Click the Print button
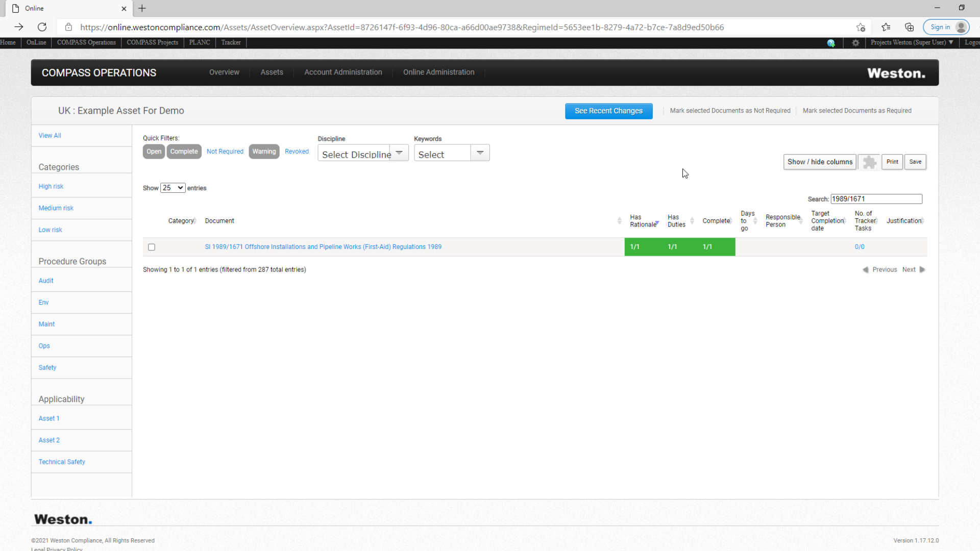This screenshot has width=980, height=551. point(892,162)
